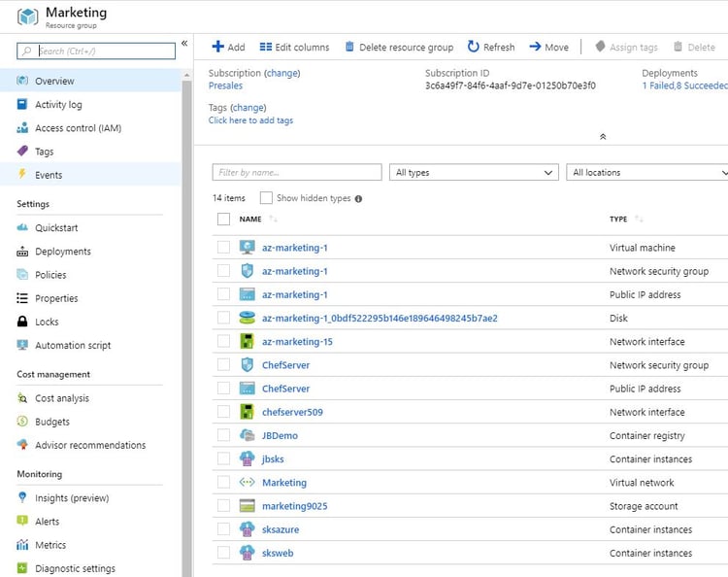Screen dimensions: 728x577
Task: Click the Subscription change link
Action: click(x=282, y=73)
